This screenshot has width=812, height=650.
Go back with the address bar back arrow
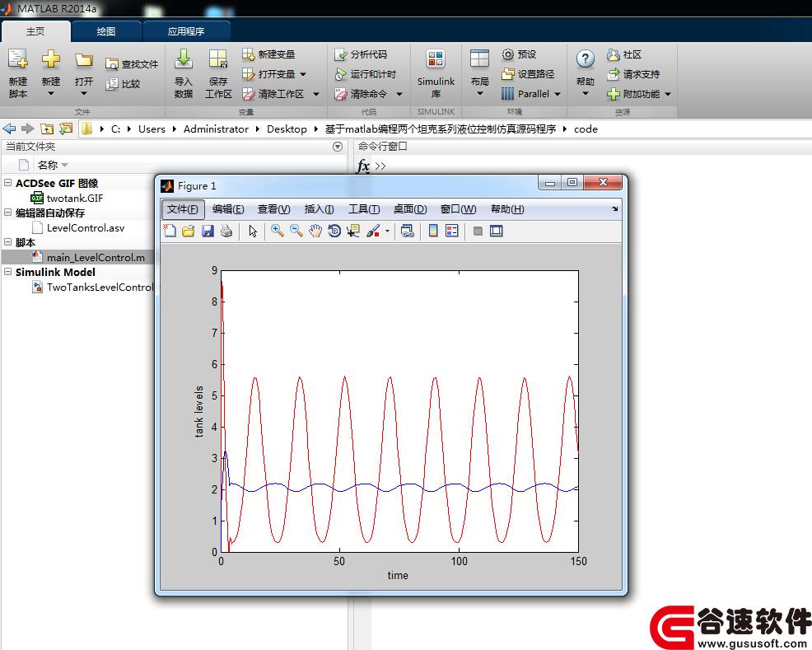point(9,129)
